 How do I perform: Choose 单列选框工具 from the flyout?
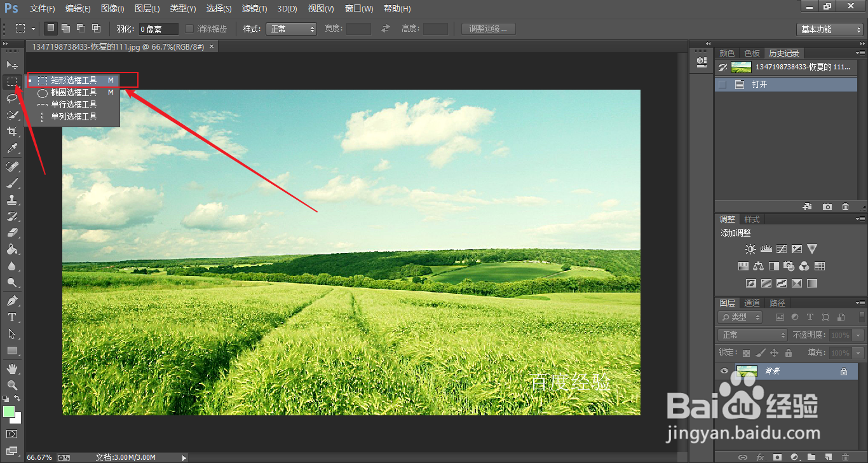coord(72,116)
